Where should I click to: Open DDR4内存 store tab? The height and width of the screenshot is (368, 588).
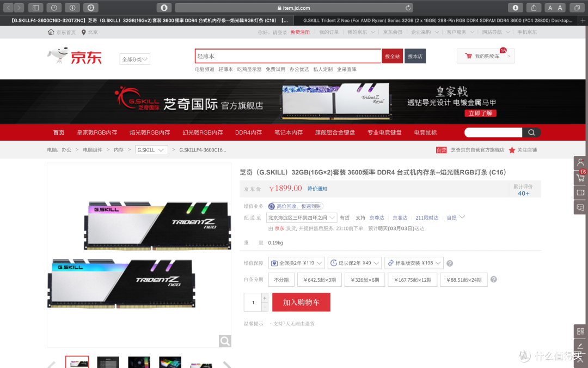click(248, 132)
